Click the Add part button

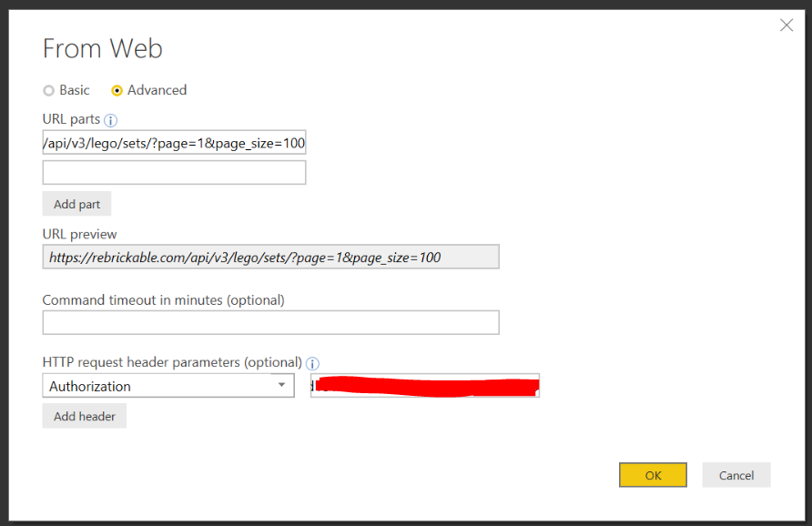click(76, 203)
